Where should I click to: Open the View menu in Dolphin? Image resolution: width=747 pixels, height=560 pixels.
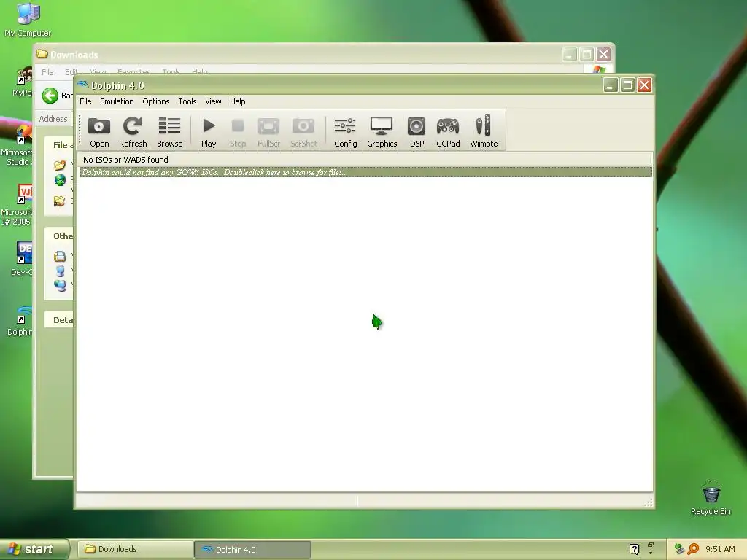click(x=213, y=101)
